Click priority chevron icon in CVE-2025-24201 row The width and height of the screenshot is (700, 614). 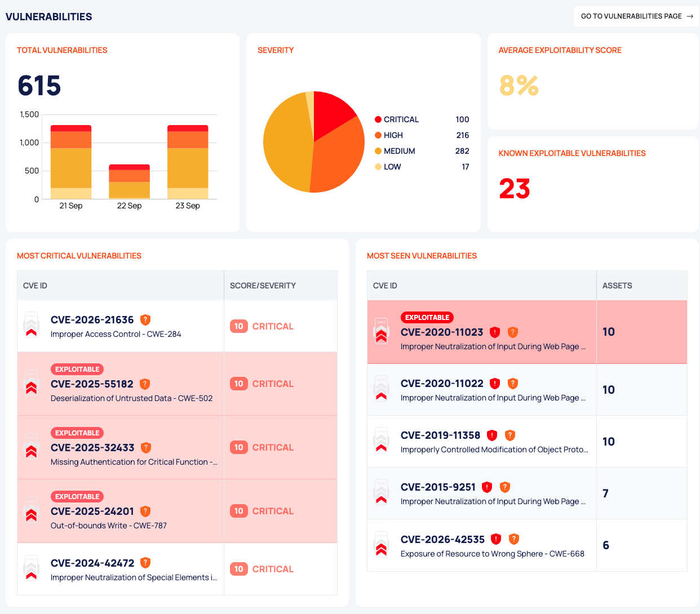[32, 511]
